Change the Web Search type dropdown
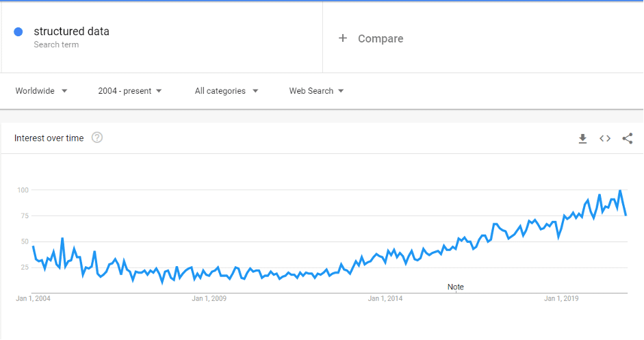The width and height of the screenshot is (644, 340). click(316, 91)
